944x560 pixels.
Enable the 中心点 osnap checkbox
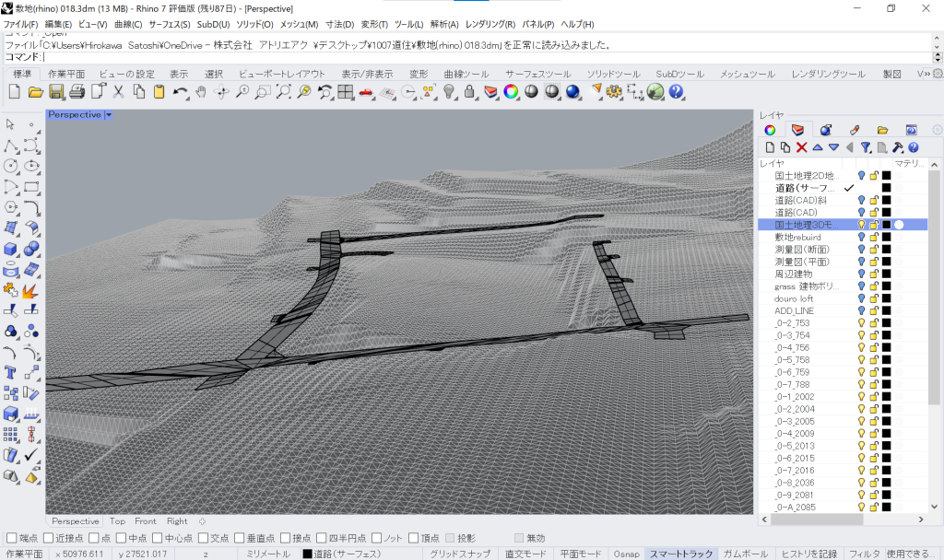pyautogui.click(x=157, y=538)
